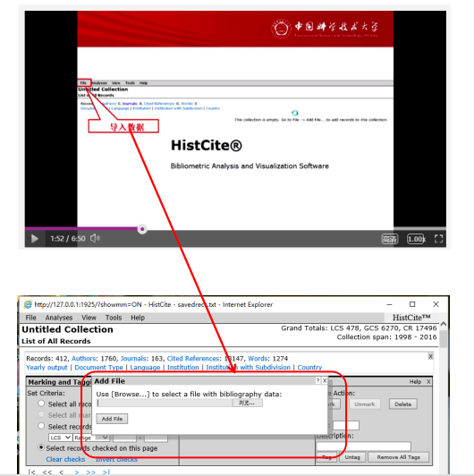Change the playback speed 1.00x button
The width and height of the screenshot is (474, 476).
[417, 239]
